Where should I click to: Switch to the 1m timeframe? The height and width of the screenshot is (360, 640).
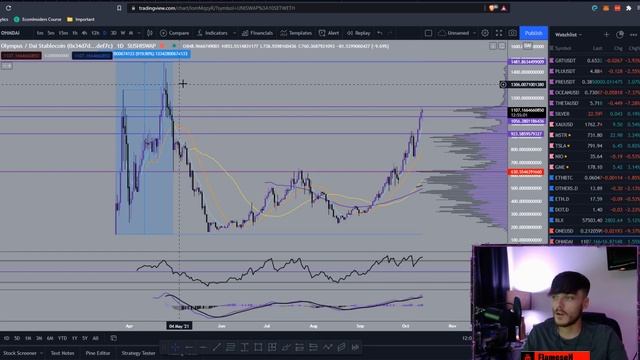click(x=40, y=33)
